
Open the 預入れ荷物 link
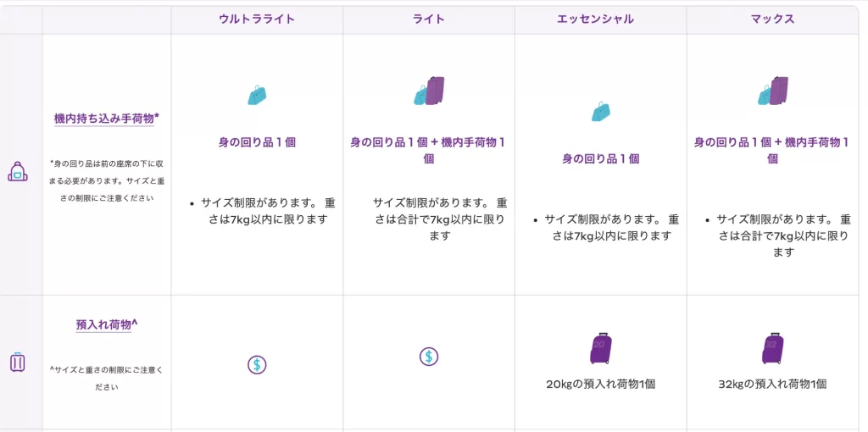click(x=106, y=324)
